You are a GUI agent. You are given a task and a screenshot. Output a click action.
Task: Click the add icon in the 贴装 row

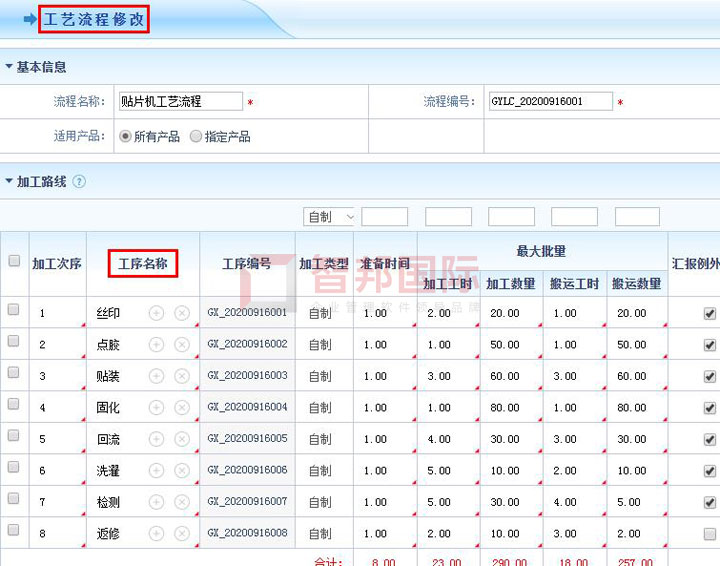point(156,376)
